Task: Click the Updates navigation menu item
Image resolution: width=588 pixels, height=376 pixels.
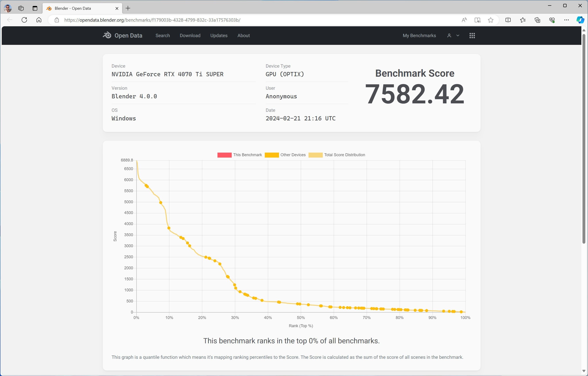Action: (x=219, y=36)
